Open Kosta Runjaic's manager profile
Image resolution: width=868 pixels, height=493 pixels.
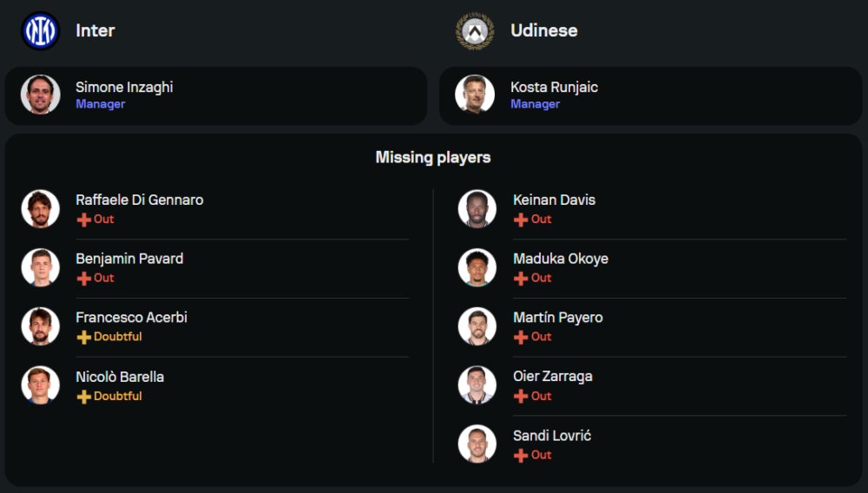pyautogui.click(x=554, y=88)
